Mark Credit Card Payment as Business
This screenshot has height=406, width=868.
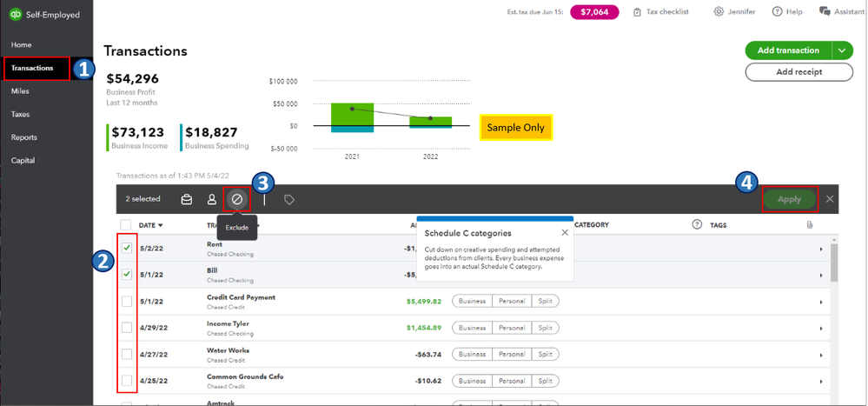[x=472, y=301]
